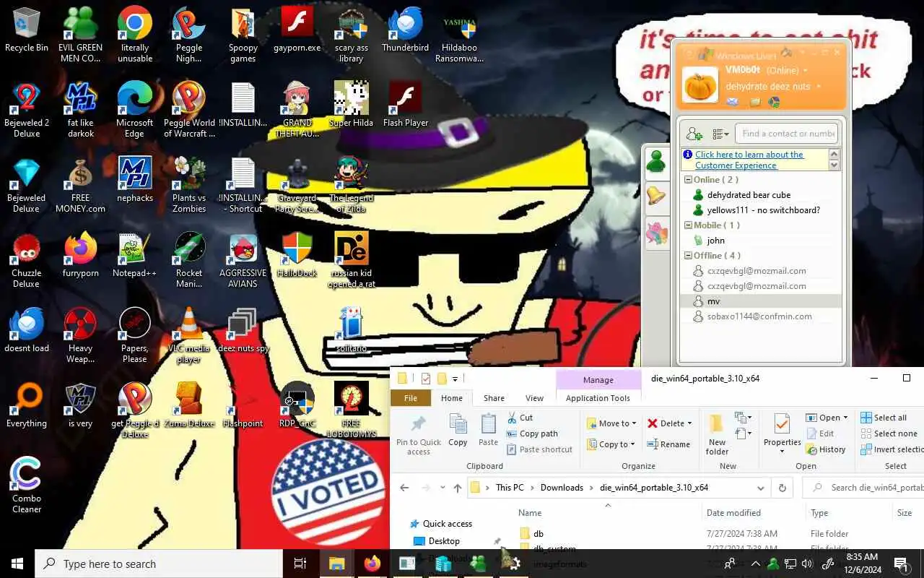Go back in File Explorer
Viewport: 924px width, 578px height.
click(x=404, y=488)
